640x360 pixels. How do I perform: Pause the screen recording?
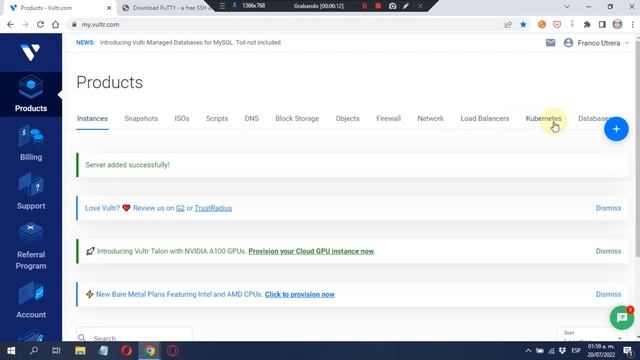pos(364,6)
